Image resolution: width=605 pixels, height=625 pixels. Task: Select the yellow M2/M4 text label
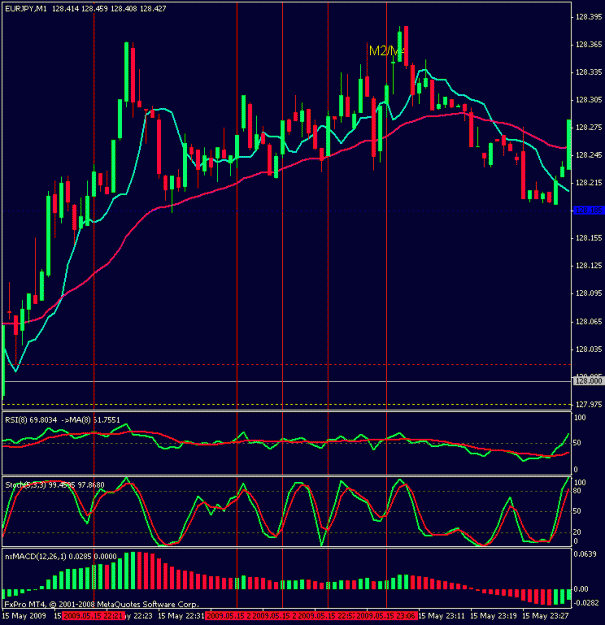click(386, 51)
